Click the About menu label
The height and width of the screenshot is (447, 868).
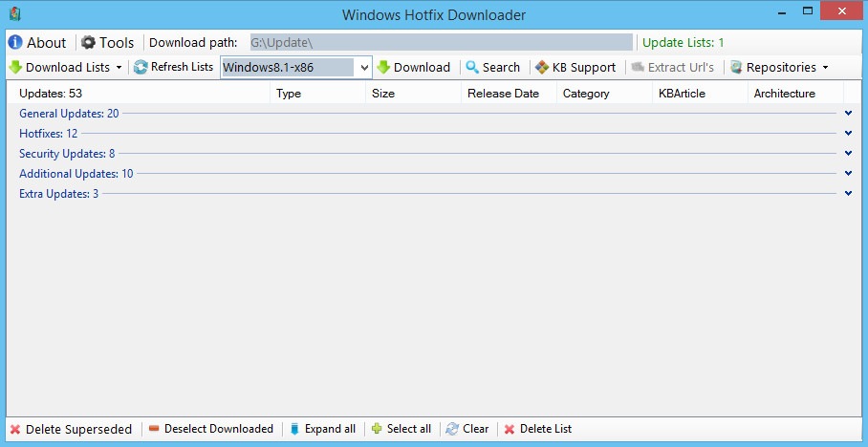point(47,43)
